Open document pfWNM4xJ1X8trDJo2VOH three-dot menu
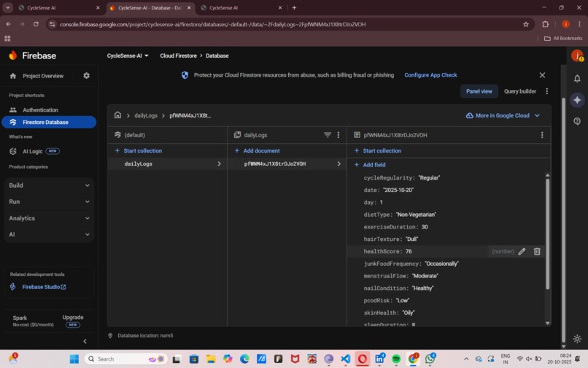The height and width of the screenshot is (368, 588). (x=542, y=135)
